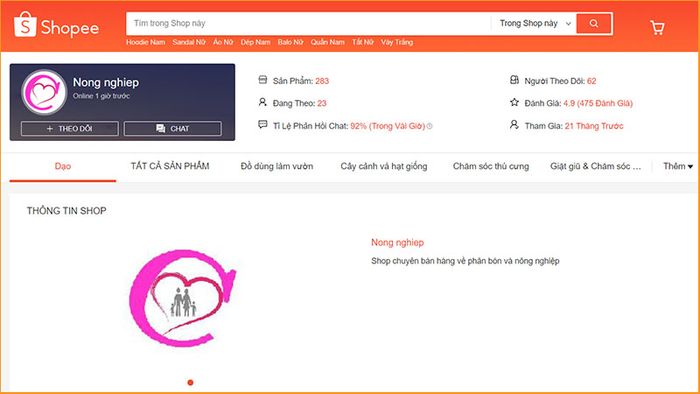Click the 21 Tháng Trước joined value
700x394 pixels.
coord(594,126)
